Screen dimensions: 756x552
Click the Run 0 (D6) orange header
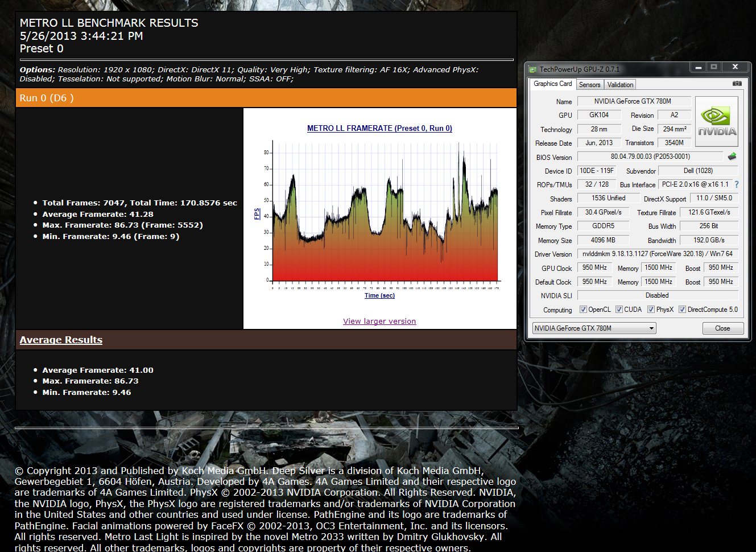click(x=266, y=98)
